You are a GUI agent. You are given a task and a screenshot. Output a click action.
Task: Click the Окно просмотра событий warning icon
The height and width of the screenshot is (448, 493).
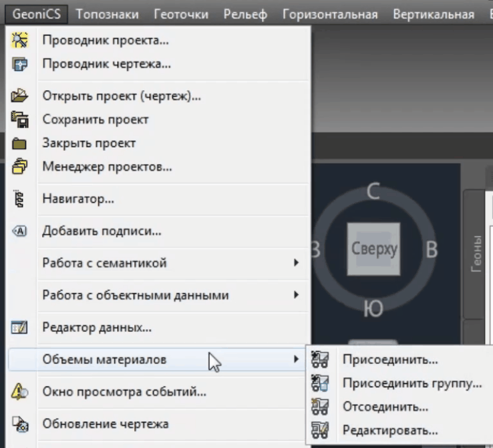pos(19,391)
